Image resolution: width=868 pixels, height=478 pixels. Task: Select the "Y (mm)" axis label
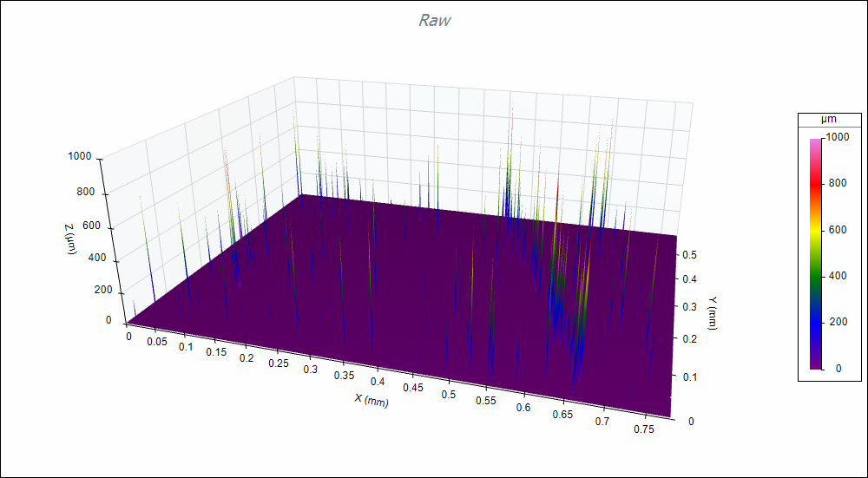click(x=713, y=313)
